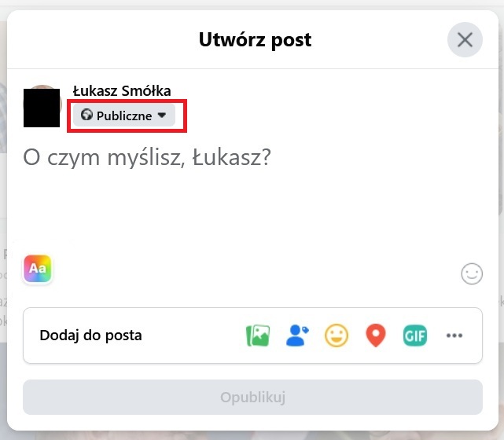
Task: Click the Utwórz post heading
Action: point(255,40)
